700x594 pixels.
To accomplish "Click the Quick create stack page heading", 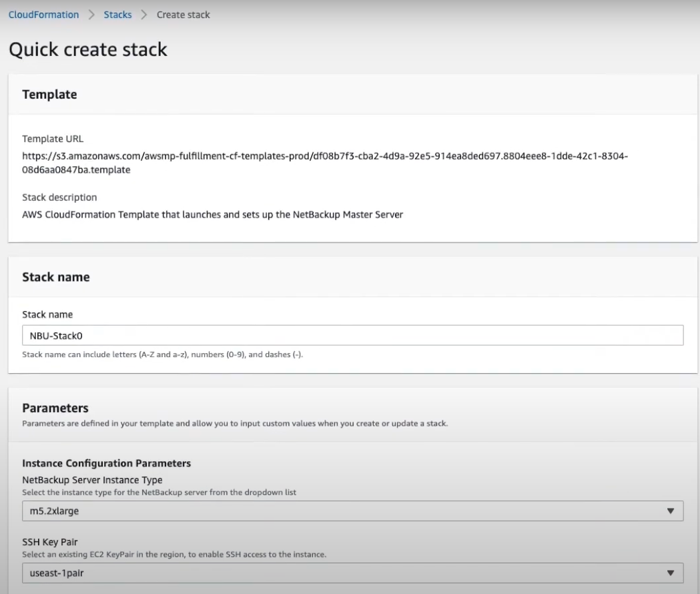I will 88,49.
